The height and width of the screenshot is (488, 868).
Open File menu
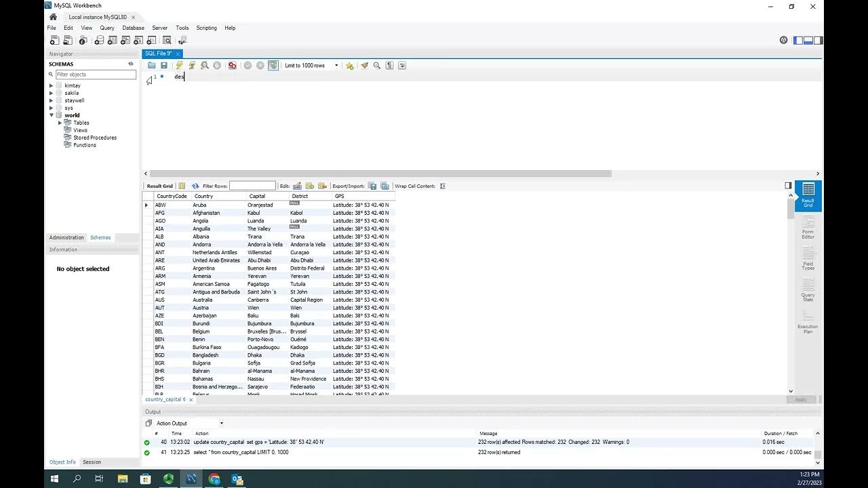click(52, 28)
